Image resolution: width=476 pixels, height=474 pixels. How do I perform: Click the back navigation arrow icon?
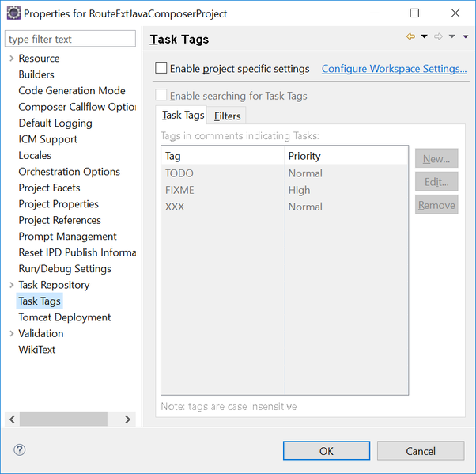410,36
